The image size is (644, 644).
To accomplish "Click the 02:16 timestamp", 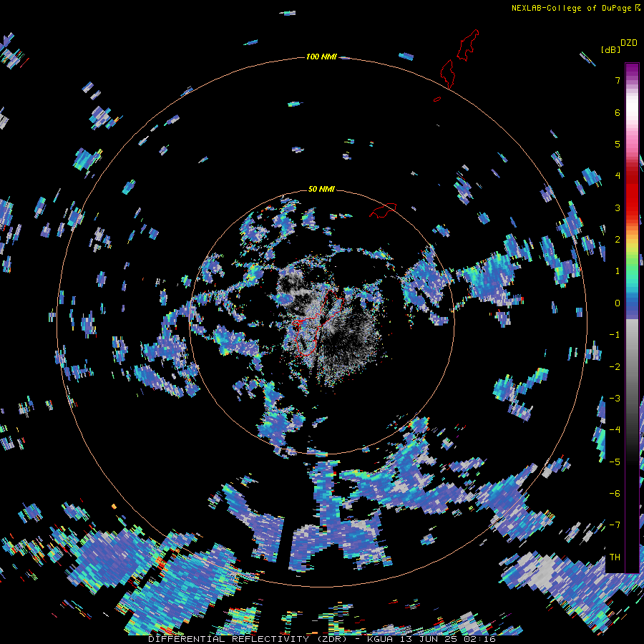I will click(479, 639).
